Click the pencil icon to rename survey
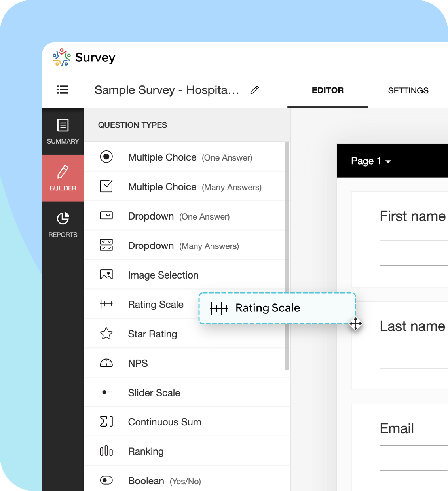The height and width of the screenshot is (491, 448). pos(254,90)
